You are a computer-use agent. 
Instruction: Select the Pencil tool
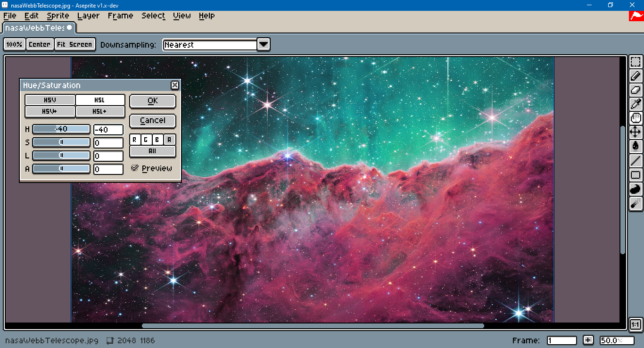[636, 75]
